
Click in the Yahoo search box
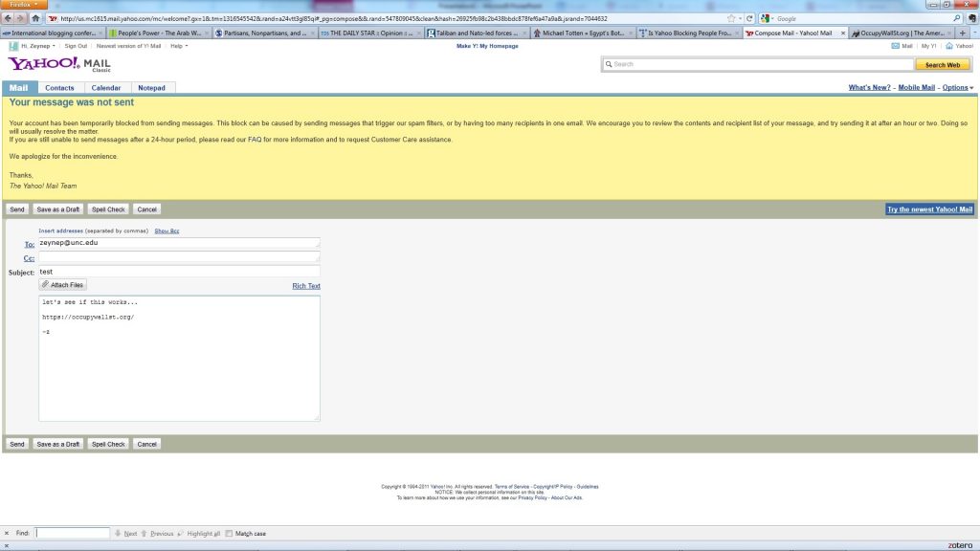758,64
